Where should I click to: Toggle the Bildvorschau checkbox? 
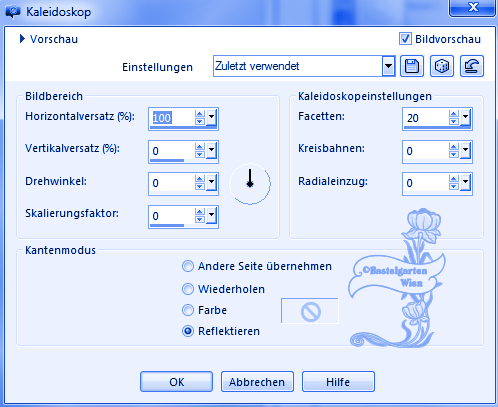[x=405, y=39]
